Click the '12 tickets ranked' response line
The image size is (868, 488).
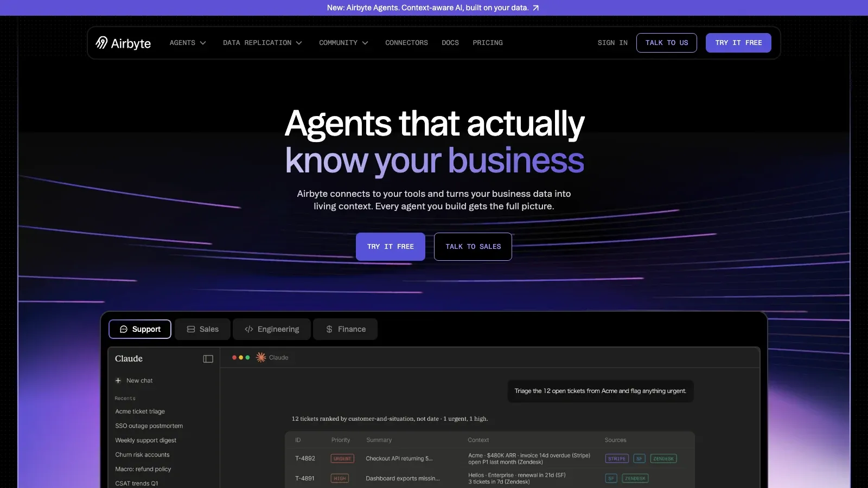[390, 419]
